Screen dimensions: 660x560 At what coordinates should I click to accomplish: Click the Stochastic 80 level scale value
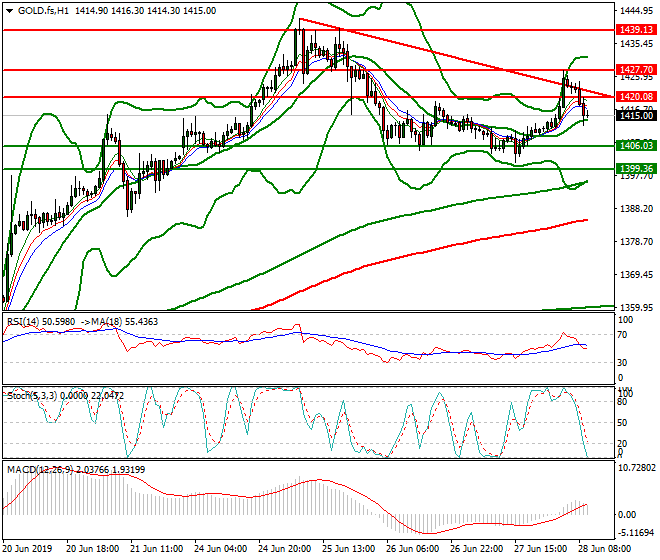pos(622,402)
